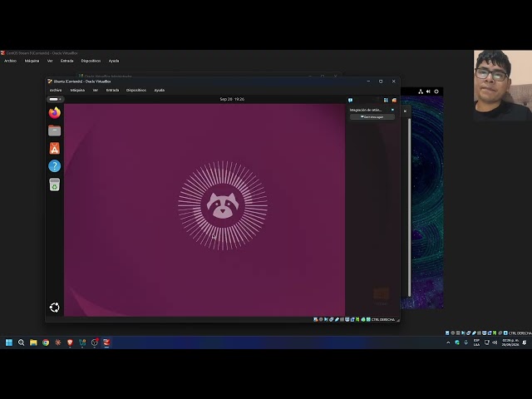Open Ayuda menu in CentOS VirtualBox window

point(114,61)
